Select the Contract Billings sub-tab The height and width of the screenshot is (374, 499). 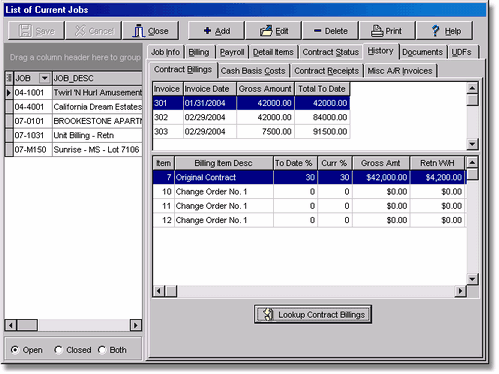coord(183,70)
